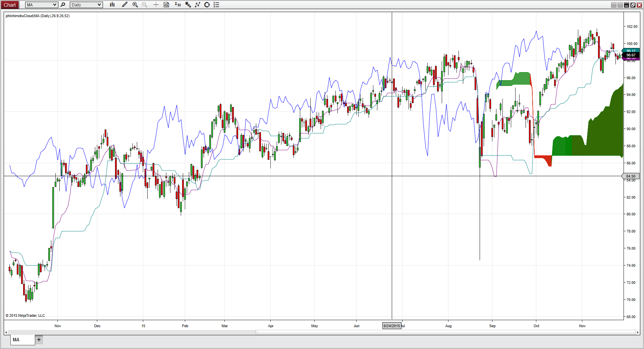Click the horizontal scrollbar thumb

pyautogui.click(x=446, y=333)
